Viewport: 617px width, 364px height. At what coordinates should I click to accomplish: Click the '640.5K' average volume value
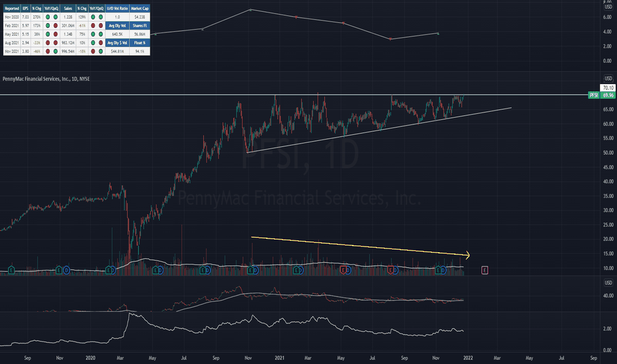click(x=117, y=34)
